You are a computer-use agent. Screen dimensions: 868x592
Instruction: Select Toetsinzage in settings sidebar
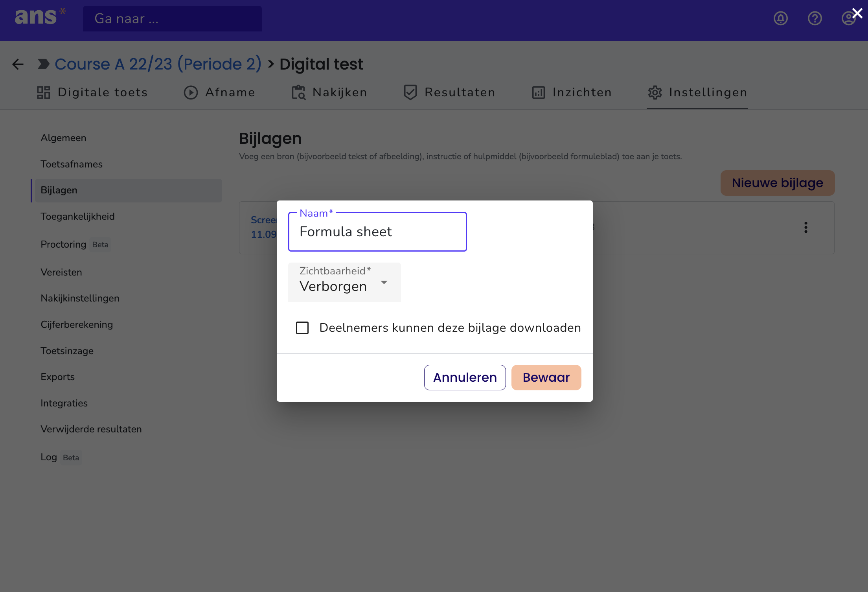67,351
